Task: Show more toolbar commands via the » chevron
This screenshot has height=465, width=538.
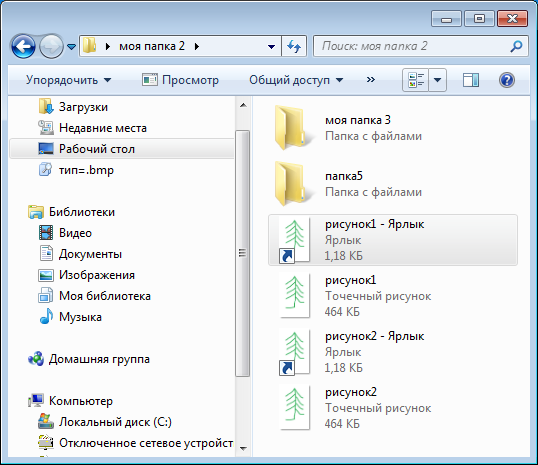Action: [x=371, y=80]
